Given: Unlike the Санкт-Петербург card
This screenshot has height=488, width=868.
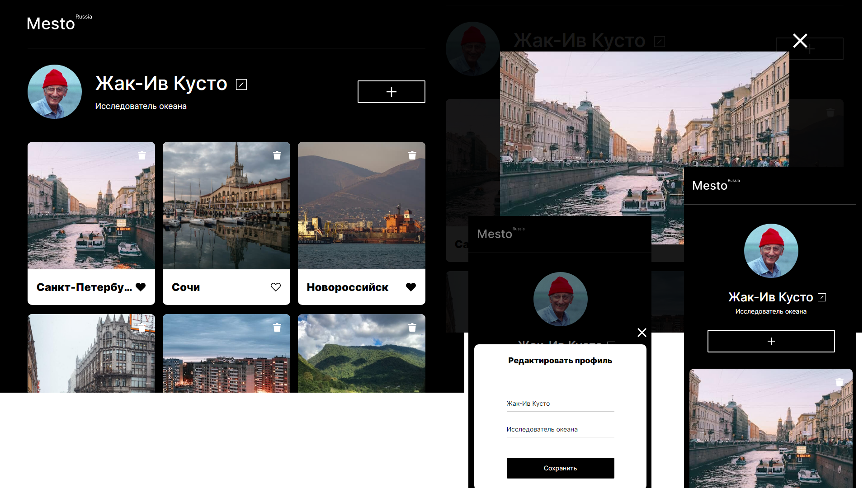Looking at the screenshot, I should [x=141, y=287].
